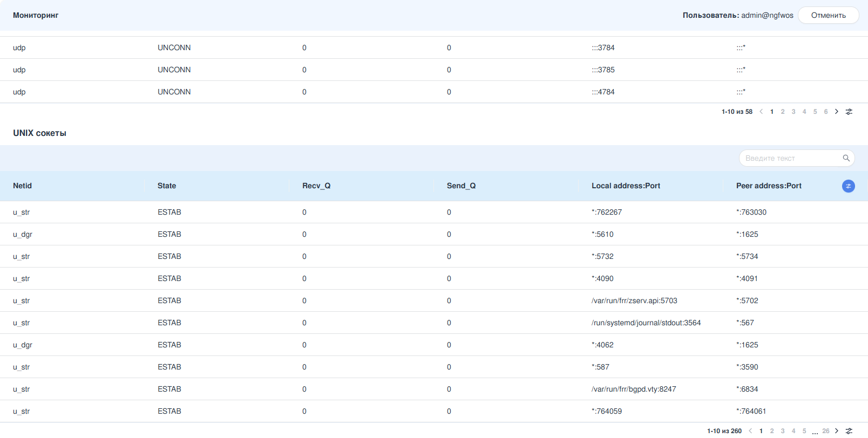This screenshot has height=438, width=868.
Task: Click peer address *:567 cell
Action: tap(745, 323)
